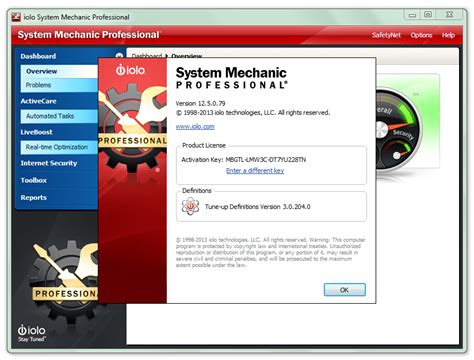Minimize the System Mechanic window
Screen dimensions: 474x360
(x=413, y=15)
